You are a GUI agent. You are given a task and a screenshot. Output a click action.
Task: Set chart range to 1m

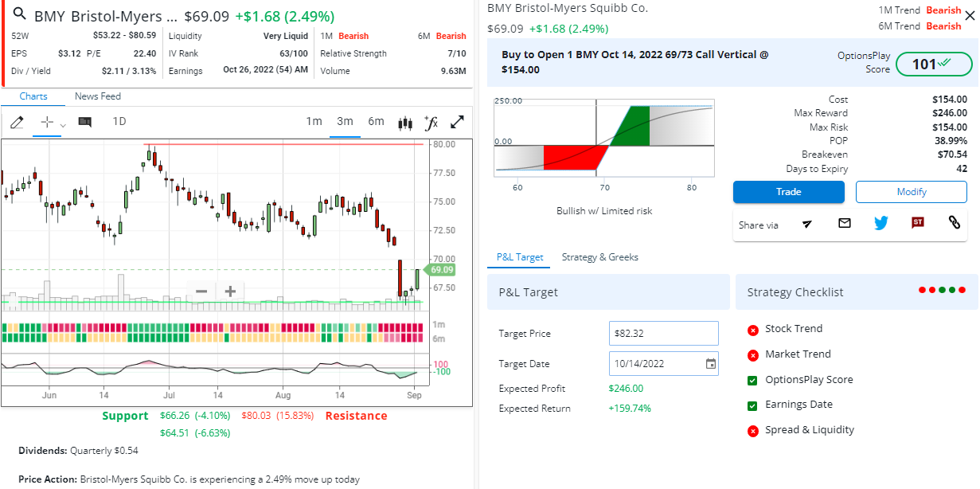[314, 122]
